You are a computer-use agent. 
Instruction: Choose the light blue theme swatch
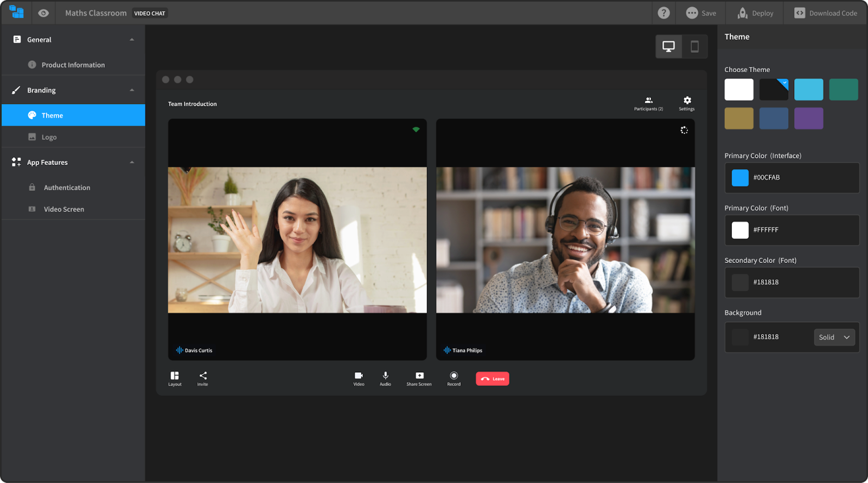(x=808, y=89)
